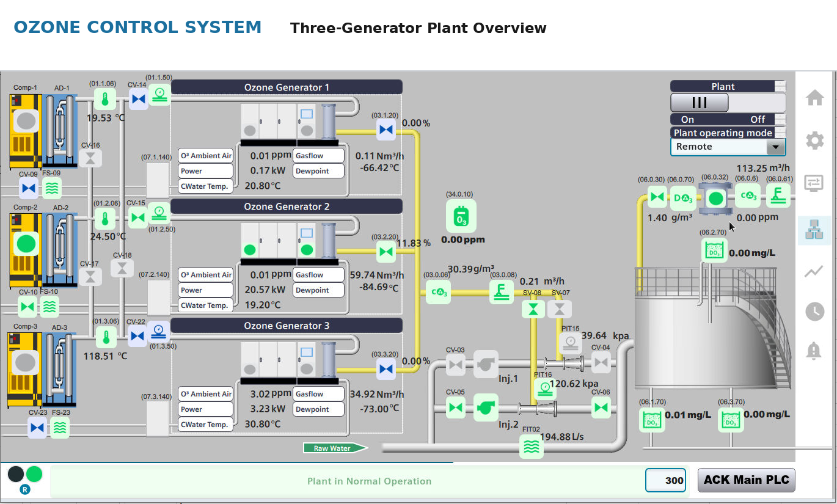Click spinner beside Plant operating mode header
The height and width of the screenshot is (504, 837).
point(780,133)
